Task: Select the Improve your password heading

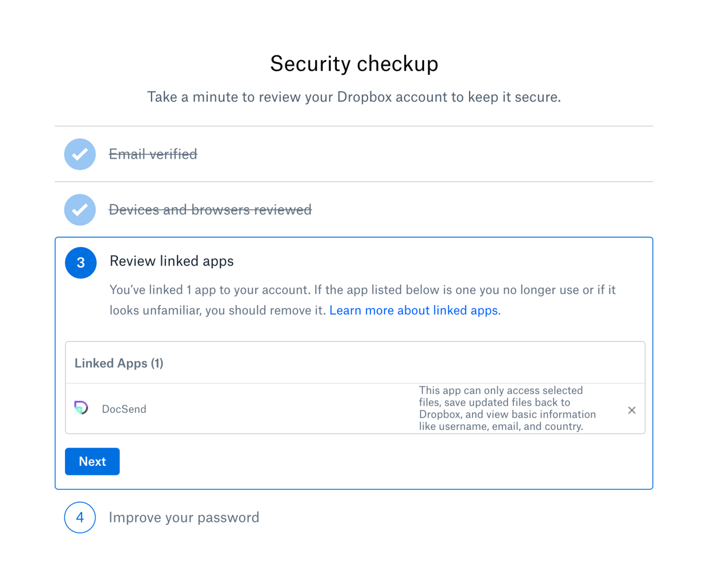Action: (x=183, y=517)
